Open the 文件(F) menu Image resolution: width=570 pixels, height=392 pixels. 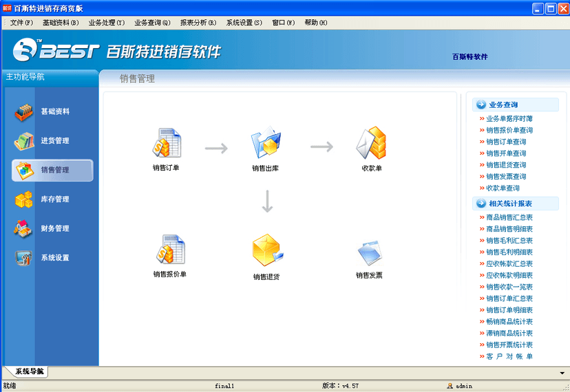(x=21, y=23)
